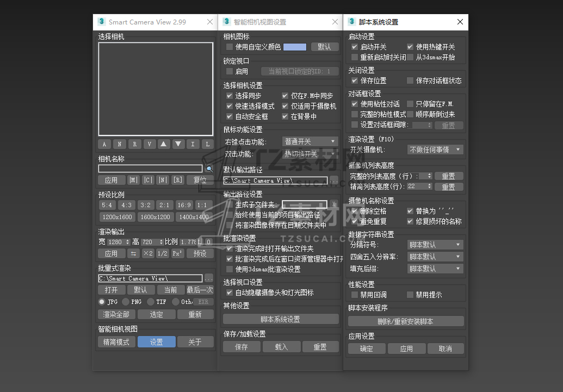This screenshot has width=563, height=392.
Task: Open 右键点击功能 dropdown showing 普通开关
Action: (310, 141)
